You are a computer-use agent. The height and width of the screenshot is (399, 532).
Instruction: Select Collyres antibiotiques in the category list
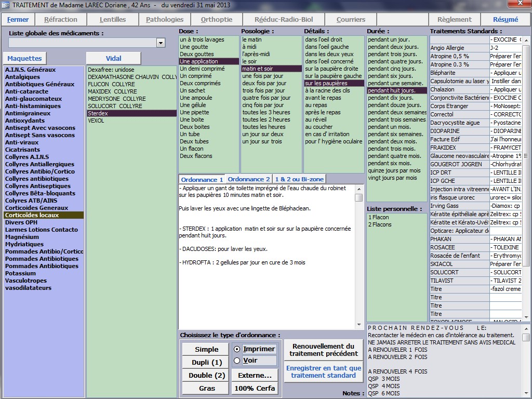coord(37,179)
